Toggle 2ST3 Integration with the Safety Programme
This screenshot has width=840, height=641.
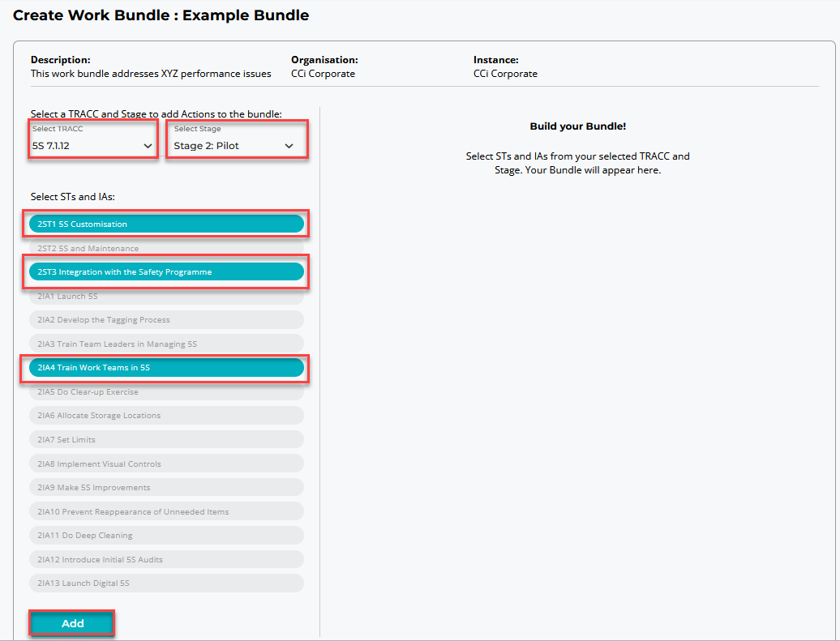pos(166,272)
